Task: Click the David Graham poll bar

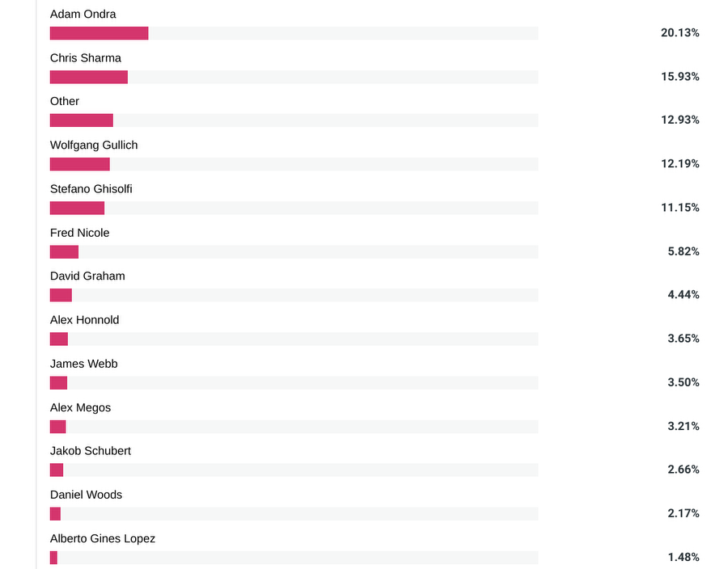Action: (294, 295)
